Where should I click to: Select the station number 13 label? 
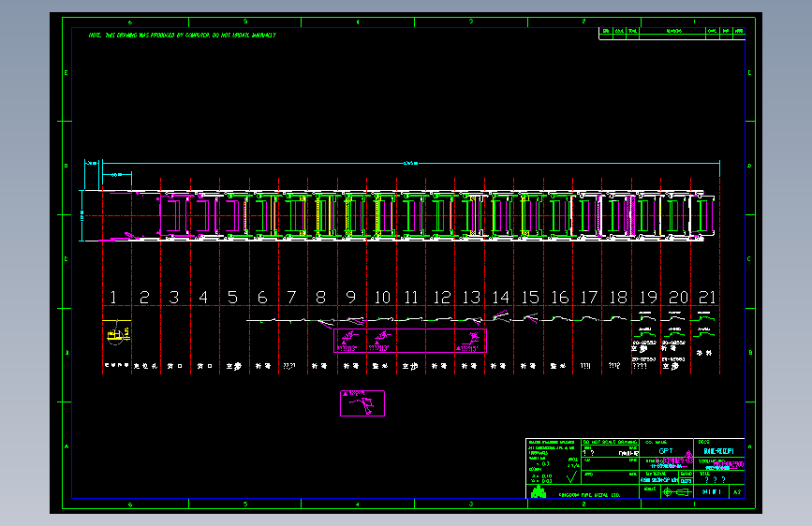471,298
